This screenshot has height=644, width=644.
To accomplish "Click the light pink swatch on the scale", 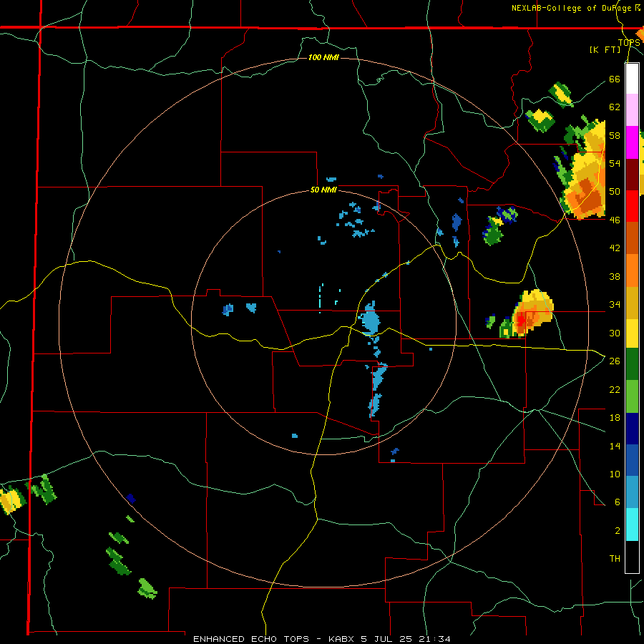I will [x=632, y=110].
